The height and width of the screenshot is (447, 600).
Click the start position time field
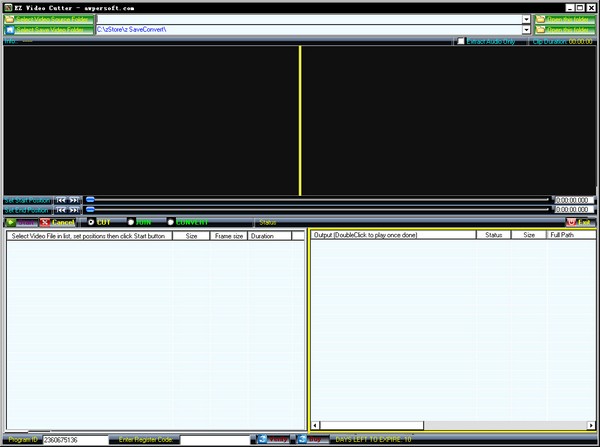574,200
